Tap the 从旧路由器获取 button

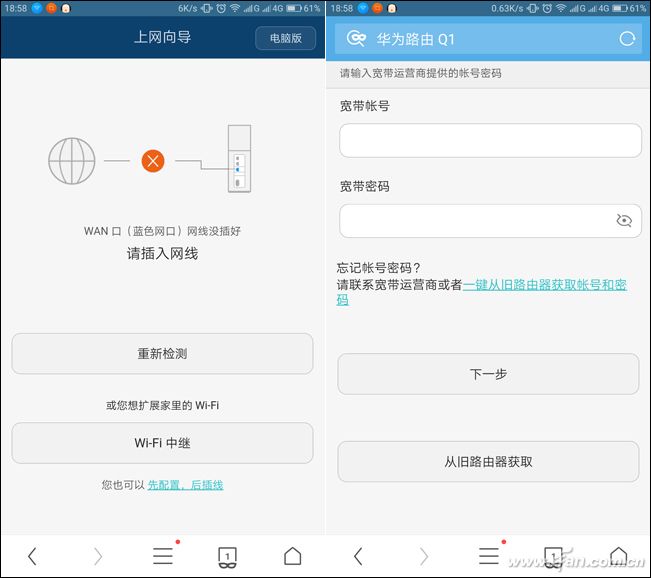(x=488, y=462)
